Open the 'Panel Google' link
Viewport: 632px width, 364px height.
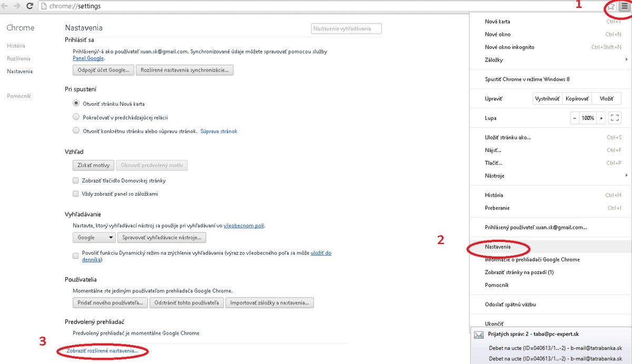[88, 58]
